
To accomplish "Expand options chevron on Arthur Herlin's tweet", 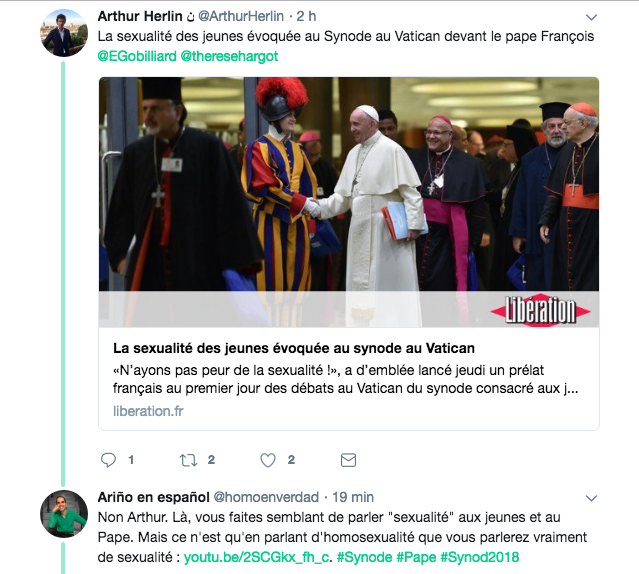I will pos(591,17).
